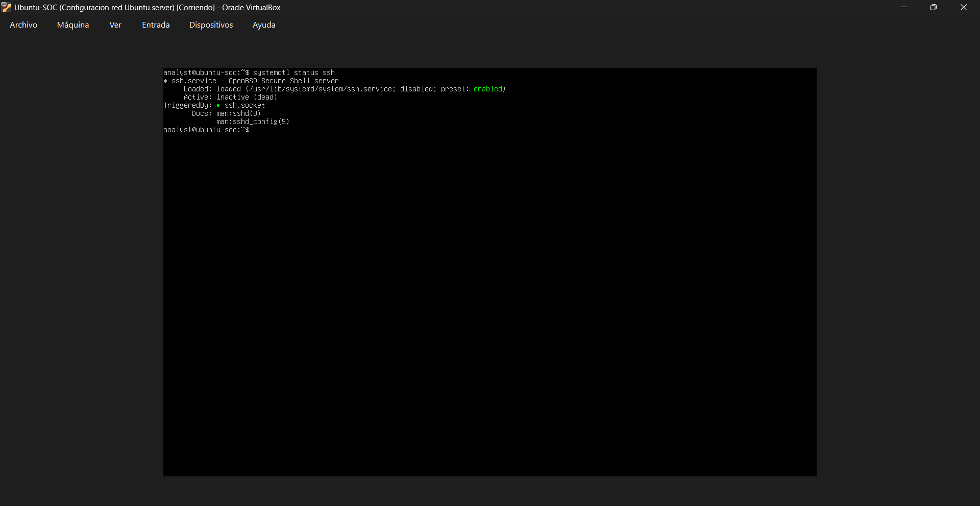Click the last empty shell prompt line
Screen dimensions: 980x506
point(206,130)
